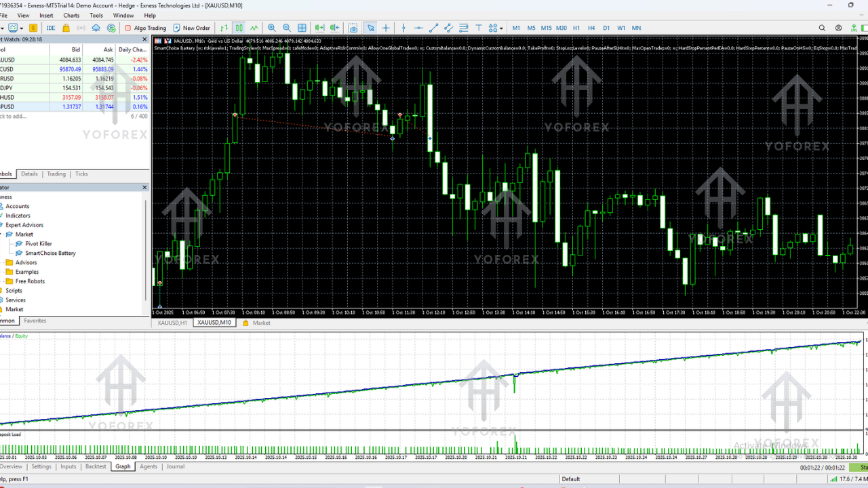Switch to the Backtest tab
The image size is (868, 488).
[x=96, y=466]
